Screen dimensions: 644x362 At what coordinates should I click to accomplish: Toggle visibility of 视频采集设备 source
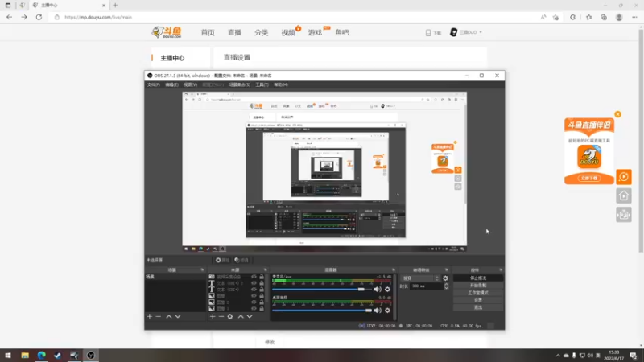click(254, 277)
